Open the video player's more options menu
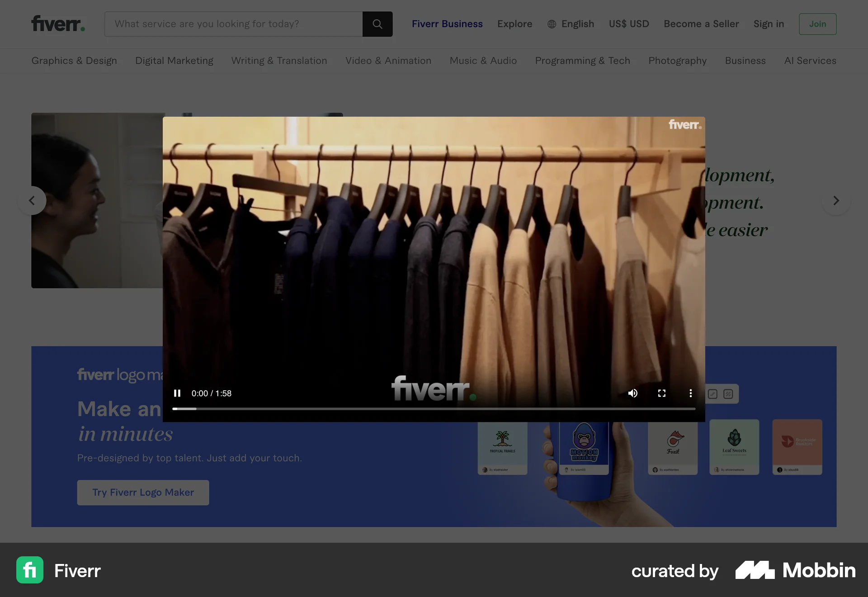Viewport: 868px width, 597px height. [x=691, y=393]
